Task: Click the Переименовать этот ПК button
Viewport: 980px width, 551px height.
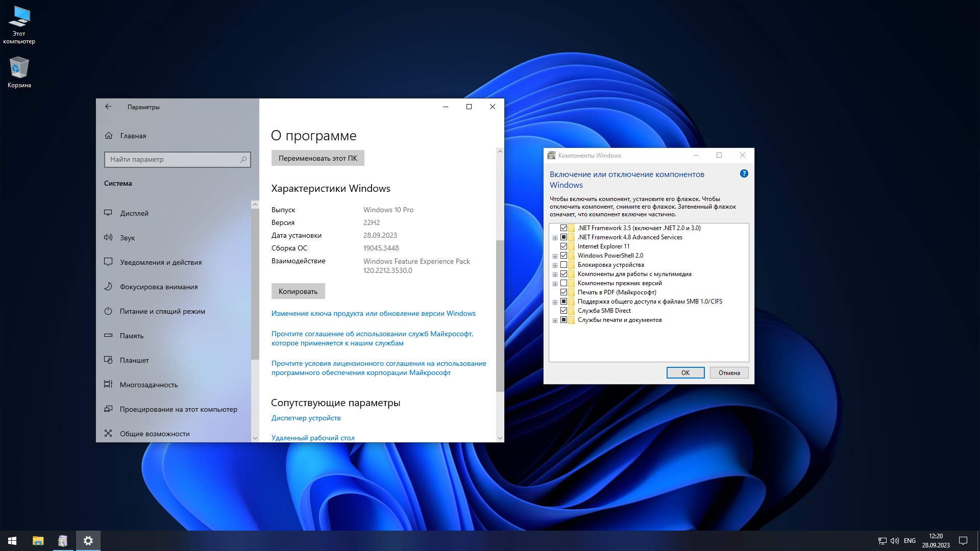Action: click(317, 158)
